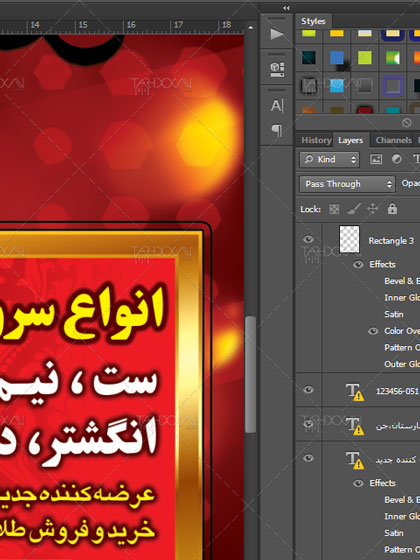The width and height of the screenshot is (420, 560).
Task: Open the Character panel icon
Action: (277, 106)
